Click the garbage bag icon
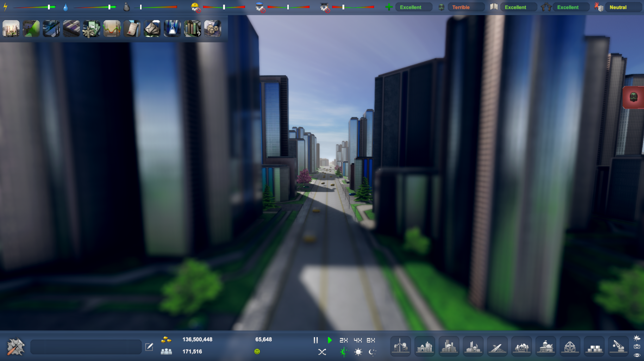Viewport: 644px width, 361px height. (x=126, y=7)
